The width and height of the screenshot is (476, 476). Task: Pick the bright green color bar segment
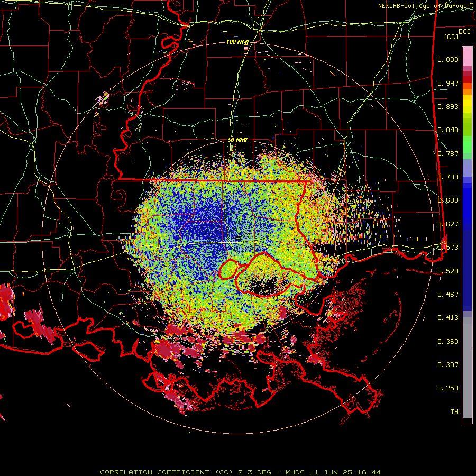(x=467, y=144)
